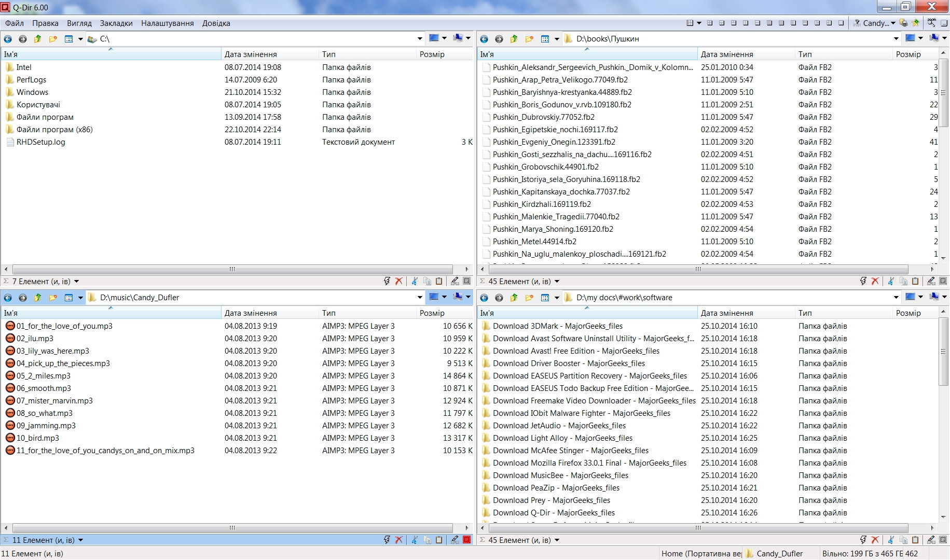The height and width of the screenshot is (560, 950).
Task: Click the tray icon at far right of top toolbar
Action: (x=944, y=23)
